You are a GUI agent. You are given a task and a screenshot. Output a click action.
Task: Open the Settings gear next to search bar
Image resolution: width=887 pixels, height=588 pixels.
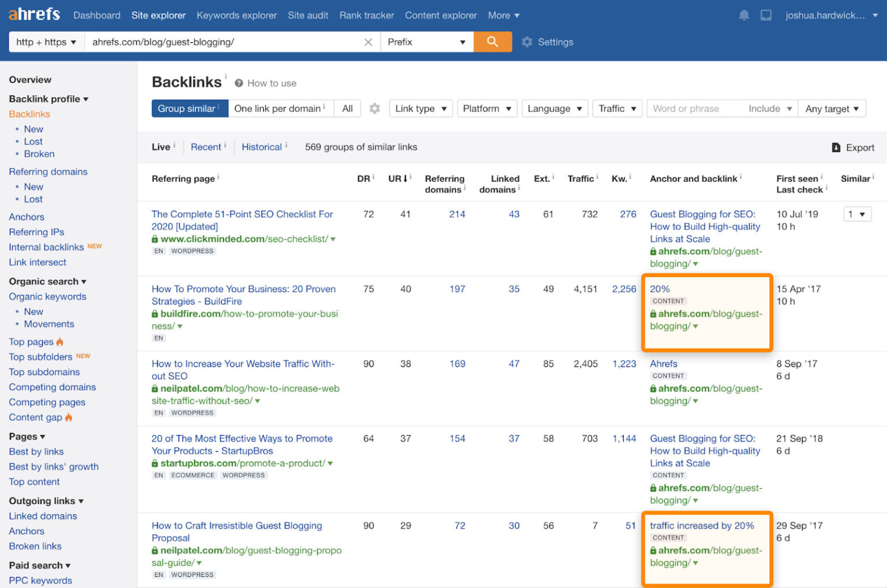pos(527,42)
